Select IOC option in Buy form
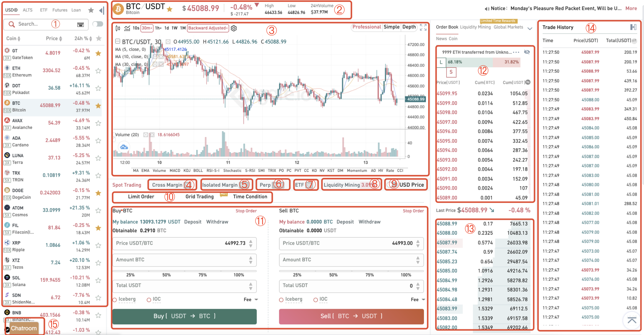Screen dimensions: 644x335 pyautogui.click(x=149, y=300)
